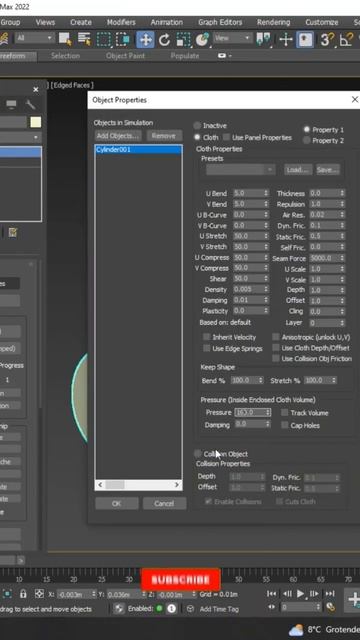Enable Use Collision Obj Friction checkbox

[276, 358]
